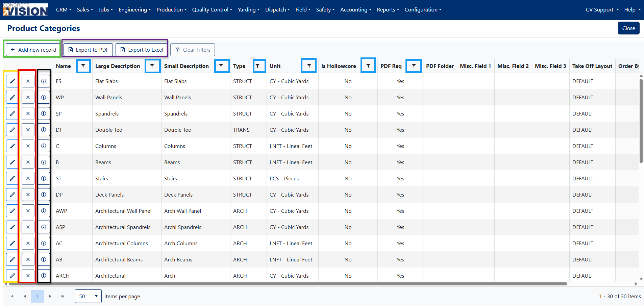Filter the PDF Req column
The image size is (644, 306).
tap(414, 66)
